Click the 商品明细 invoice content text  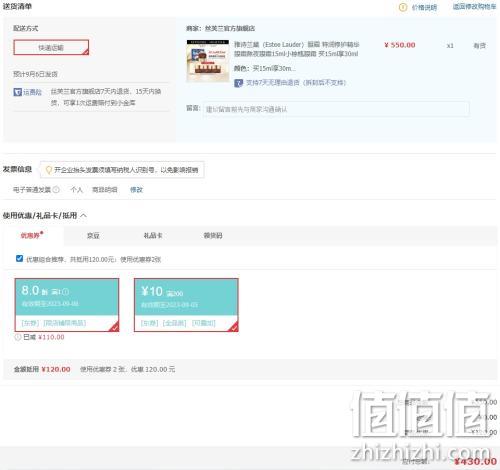105,190
